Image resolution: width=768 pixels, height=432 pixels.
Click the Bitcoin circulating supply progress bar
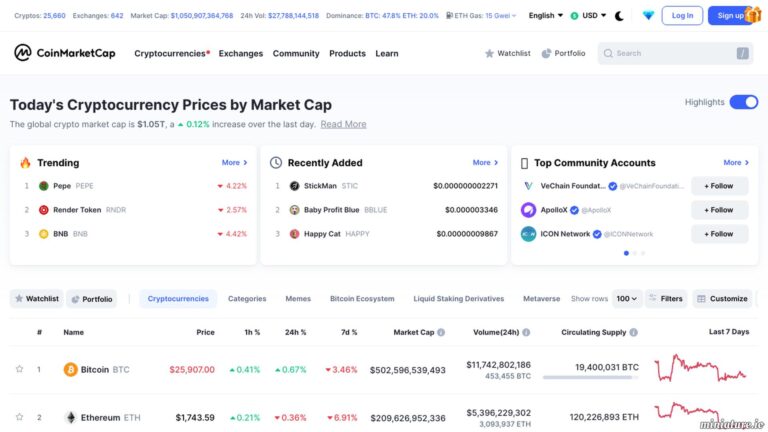591,377
